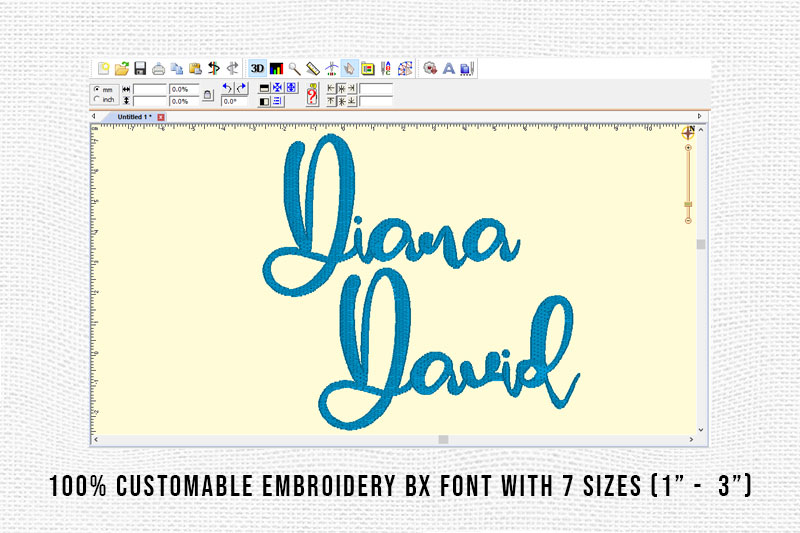The width and height of the screenshot is (800, 533).
Task: Click the center horizontally align icon
Action: coord(341,88)
